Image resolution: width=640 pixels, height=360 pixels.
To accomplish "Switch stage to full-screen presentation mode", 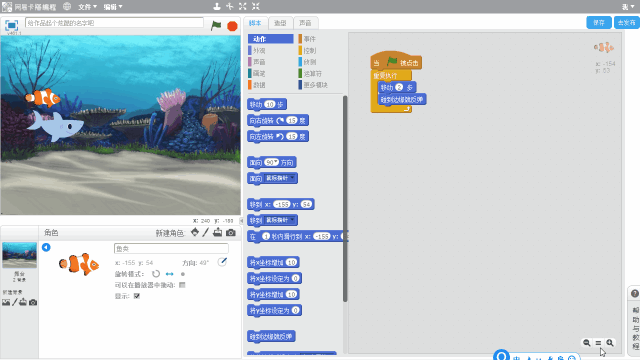I will 11,26.
